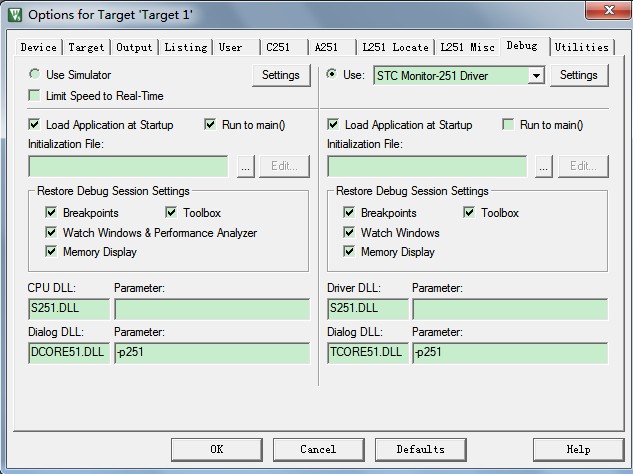Viewport: 633px width, 474px height.
Task: Click Dialog DLL field TCORE51.DLL
Action: click(368, 353)
